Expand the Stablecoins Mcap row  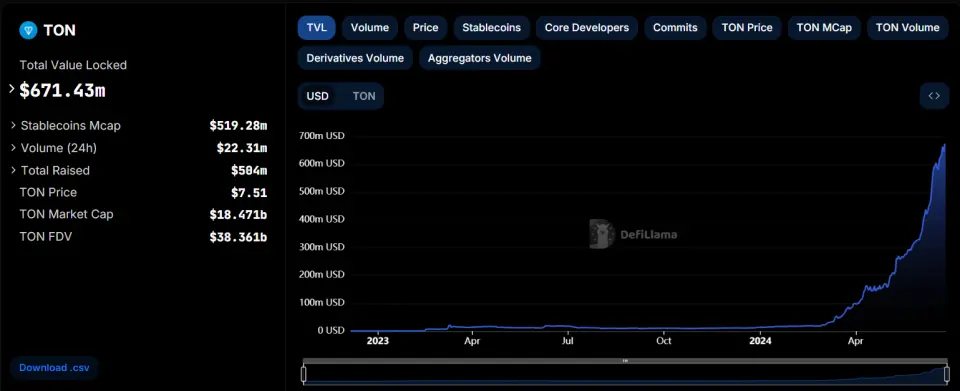[13, 125]
